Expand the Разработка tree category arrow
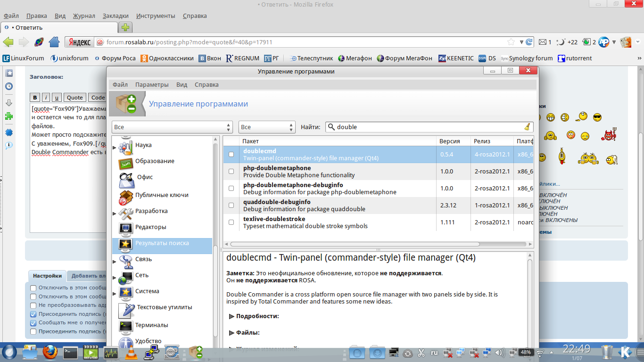This screenshot has height=362, width=644. [115, 214]
